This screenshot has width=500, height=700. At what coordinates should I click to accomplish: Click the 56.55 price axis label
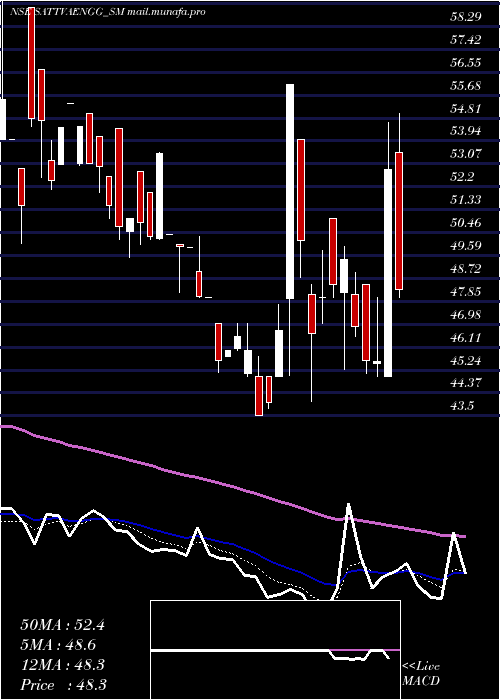[466, 62]
